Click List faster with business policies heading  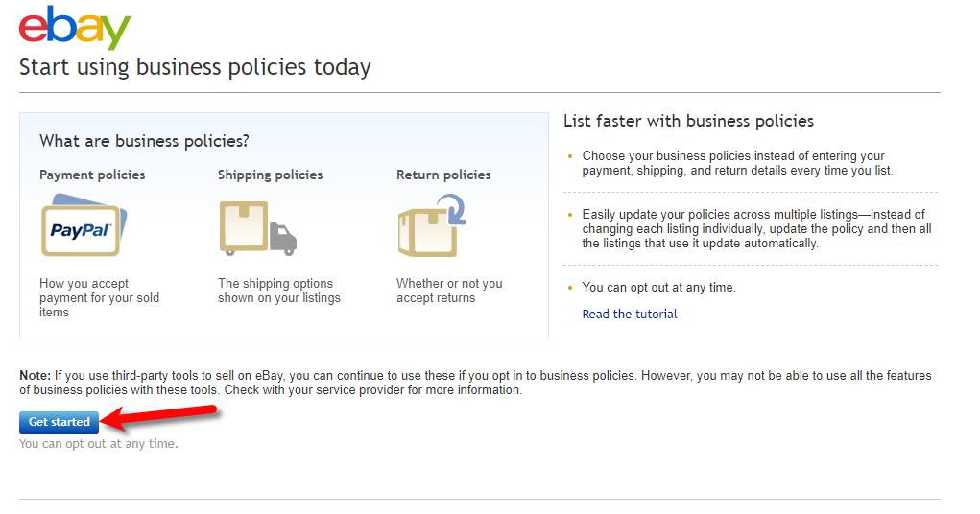click(689, 121)
